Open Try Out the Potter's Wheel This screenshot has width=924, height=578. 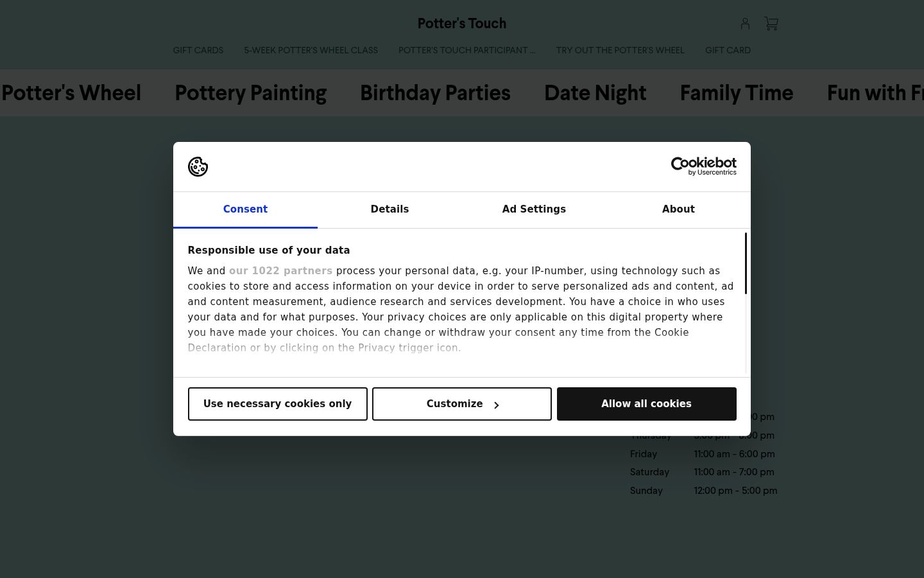[x=620, y=50]
